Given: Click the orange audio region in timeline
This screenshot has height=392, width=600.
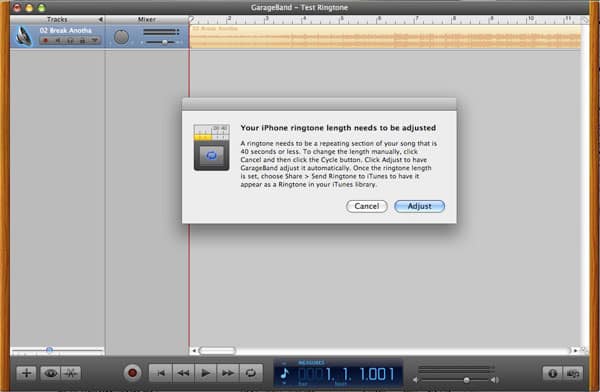Looking at the screenshot, I should click(x=385, y=37).
